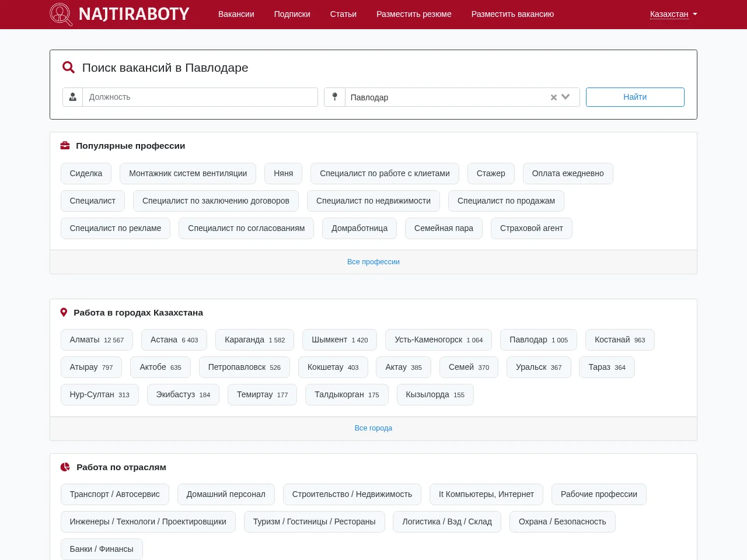Open jobs in Нур-Султан

point(100,394)
